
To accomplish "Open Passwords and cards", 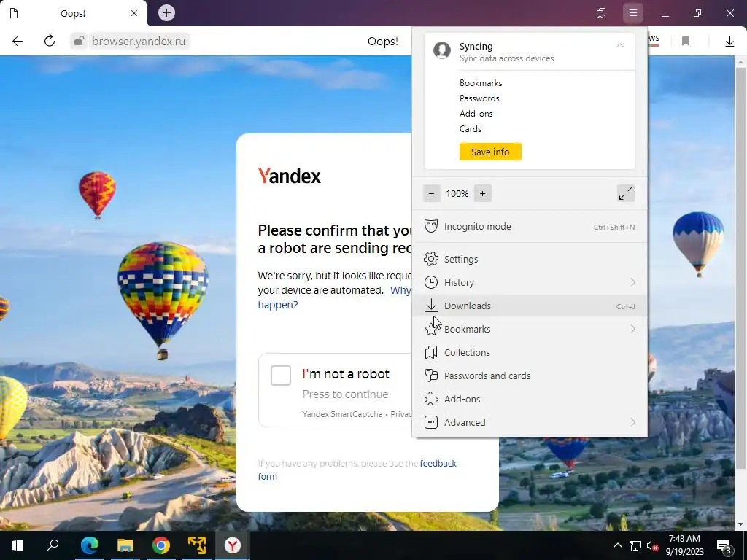I will tap(530, 376).
